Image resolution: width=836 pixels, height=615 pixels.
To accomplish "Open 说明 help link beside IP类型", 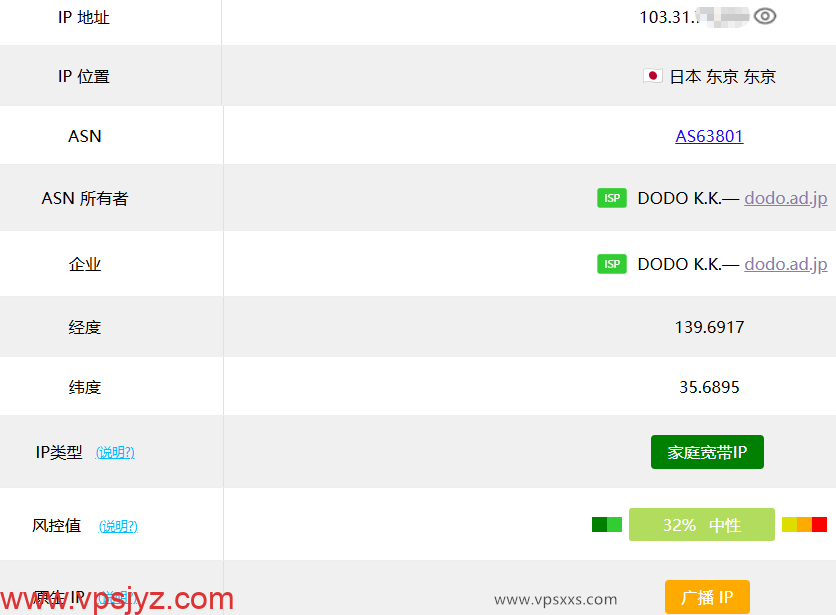I will pyautogui.click(x=115, y=452).
